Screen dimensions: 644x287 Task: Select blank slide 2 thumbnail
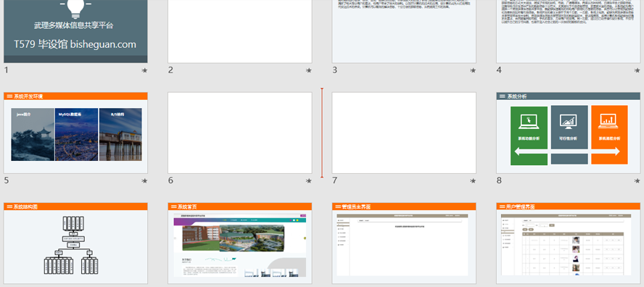pos(240,31)
